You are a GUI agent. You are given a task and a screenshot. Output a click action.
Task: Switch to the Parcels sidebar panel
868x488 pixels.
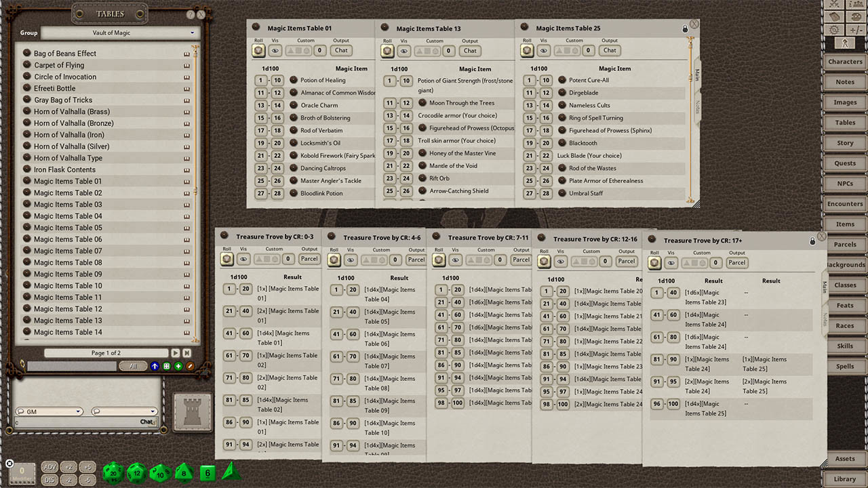(x=844, y=244)
